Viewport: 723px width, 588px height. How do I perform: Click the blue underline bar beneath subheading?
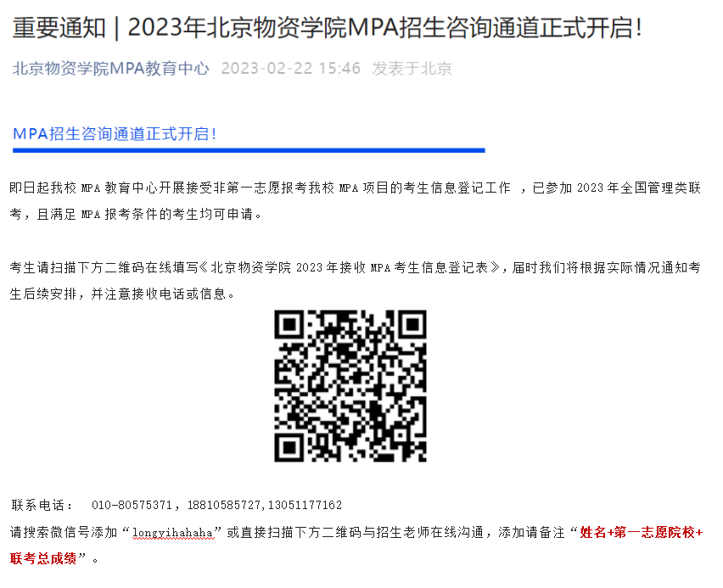(x=249, y=150)
